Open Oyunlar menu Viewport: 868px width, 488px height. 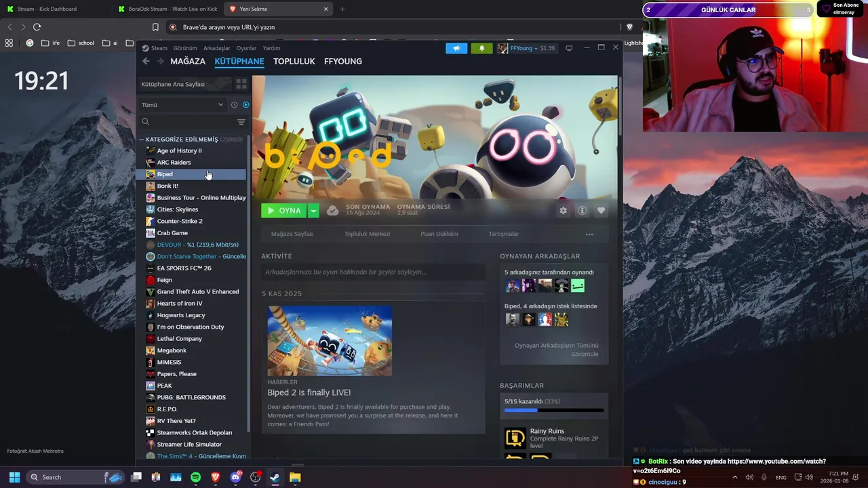tap(246, 48)
